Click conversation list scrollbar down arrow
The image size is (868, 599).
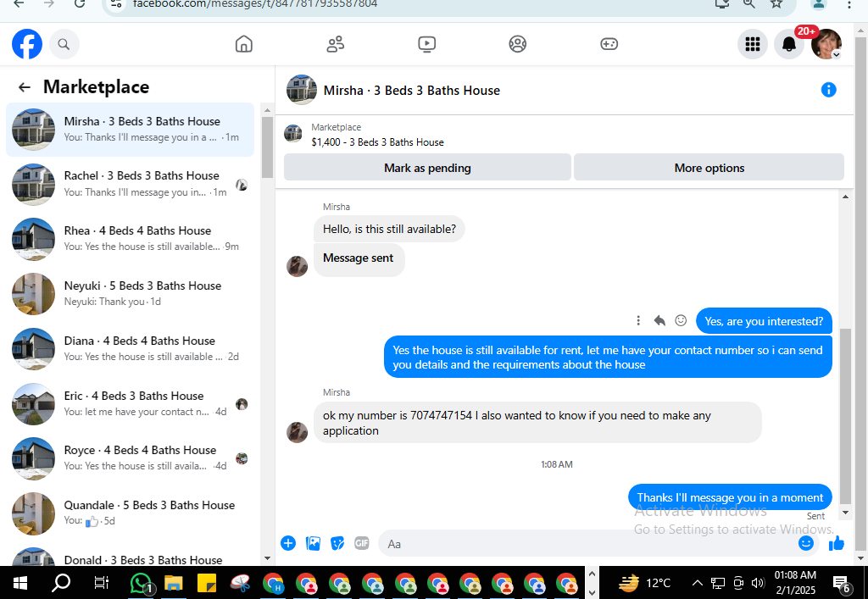(267, 558)
